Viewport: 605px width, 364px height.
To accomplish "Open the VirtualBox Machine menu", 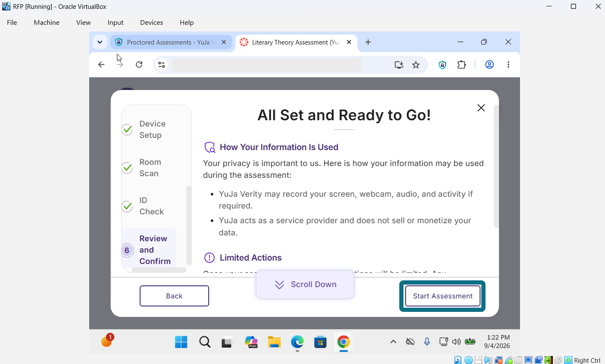I will (47, 23).
